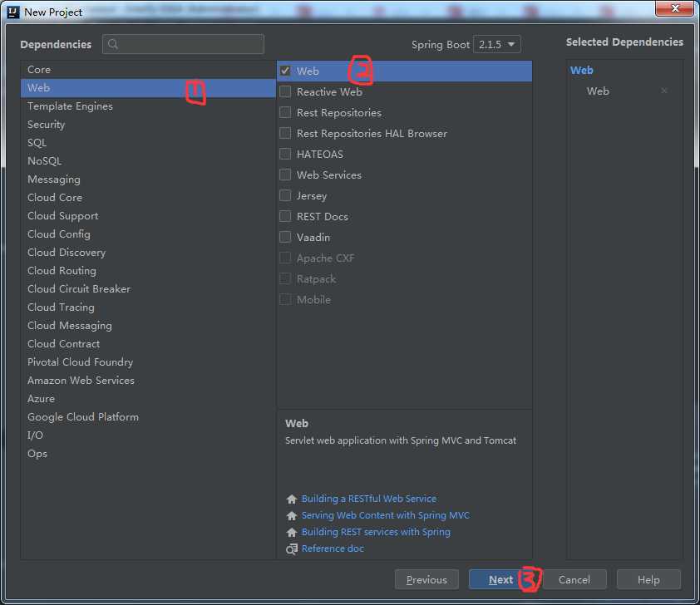Check the Web Services dependency checkbox

[x=285, y=175]
